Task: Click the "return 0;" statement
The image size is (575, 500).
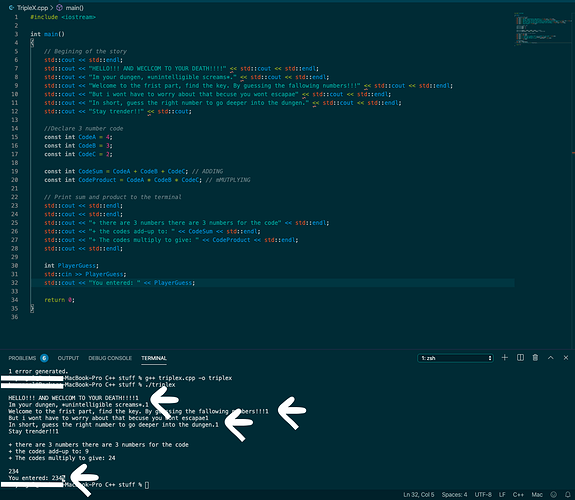Action: 59,300
